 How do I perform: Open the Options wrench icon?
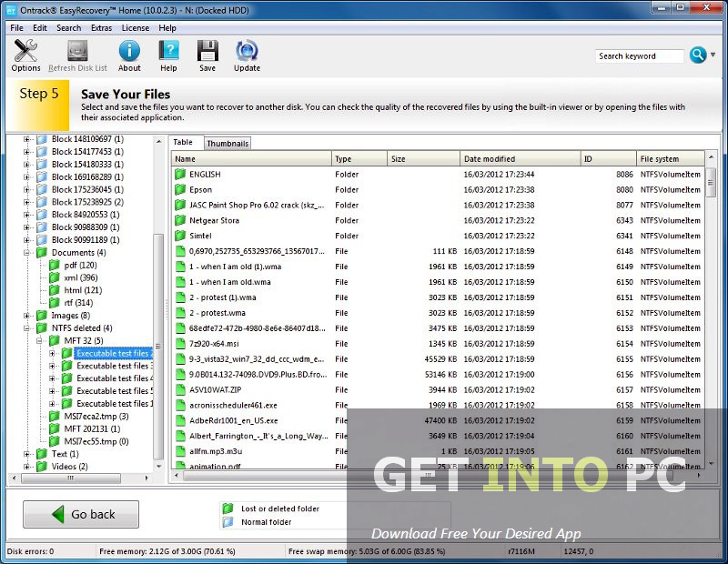[25, 51]
